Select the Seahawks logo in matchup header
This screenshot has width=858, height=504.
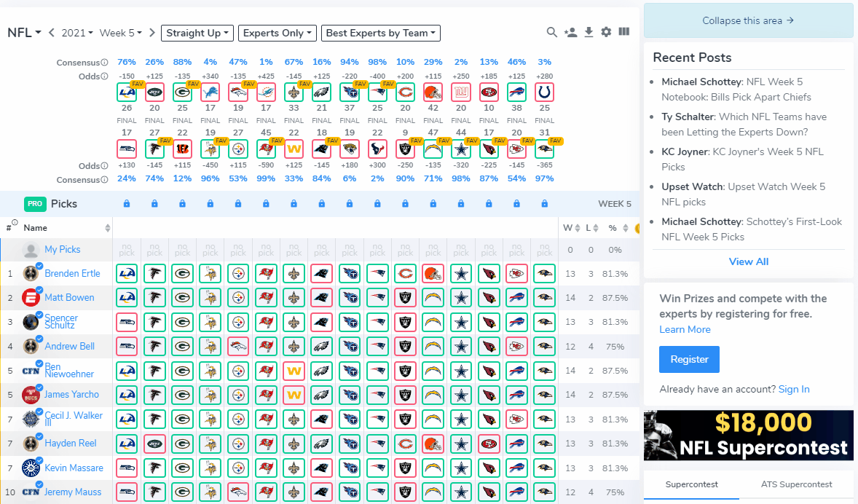(127, 149)
